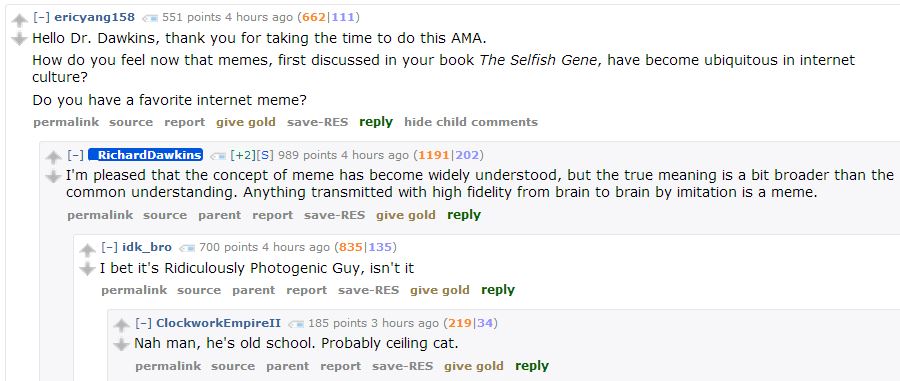View source of ericyang158's comment
This screenshot has height=381, width=900.
(131, 122)
